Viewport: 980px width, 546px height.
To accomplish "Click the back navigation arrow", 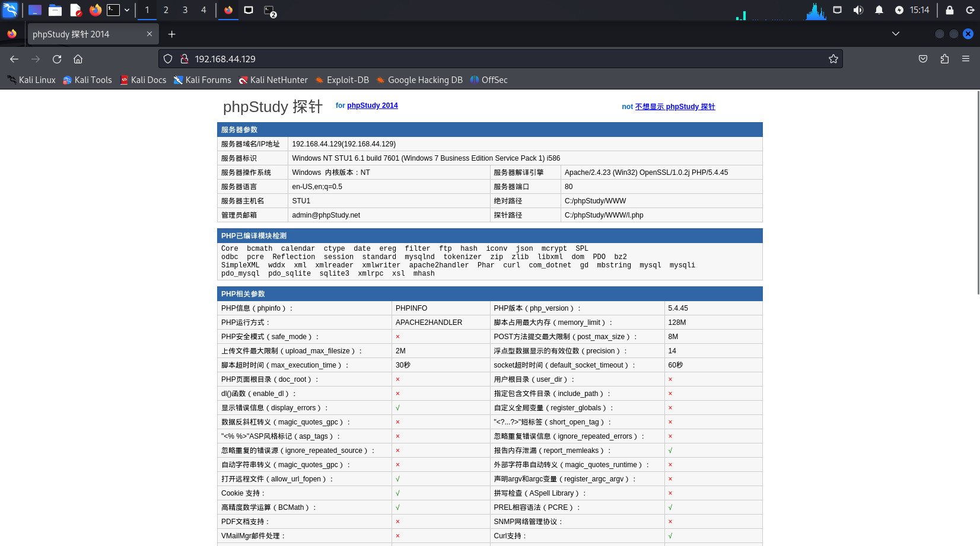I will (14, 59).
